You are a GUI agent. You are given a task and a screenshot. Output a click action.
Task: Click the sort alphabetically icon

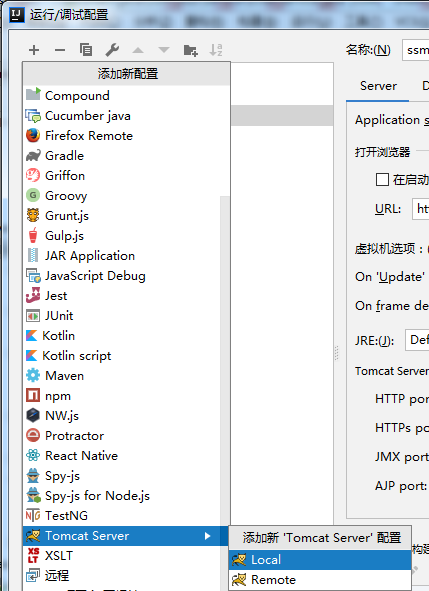[x=216, y=50]
